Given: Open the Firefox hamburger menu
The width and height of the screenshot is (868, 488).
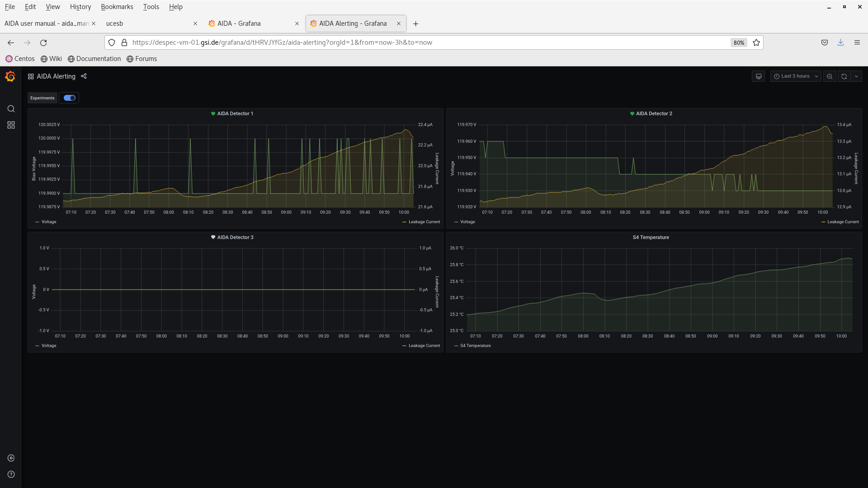Looking at the screenshot, I should click(x=857, y=42).
